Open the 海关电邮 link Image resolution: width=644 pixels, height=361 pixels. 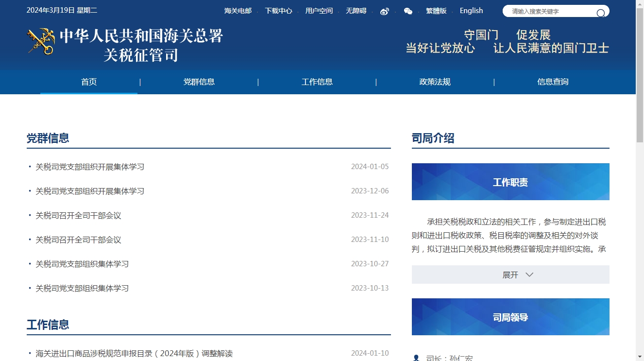point(238,11)
